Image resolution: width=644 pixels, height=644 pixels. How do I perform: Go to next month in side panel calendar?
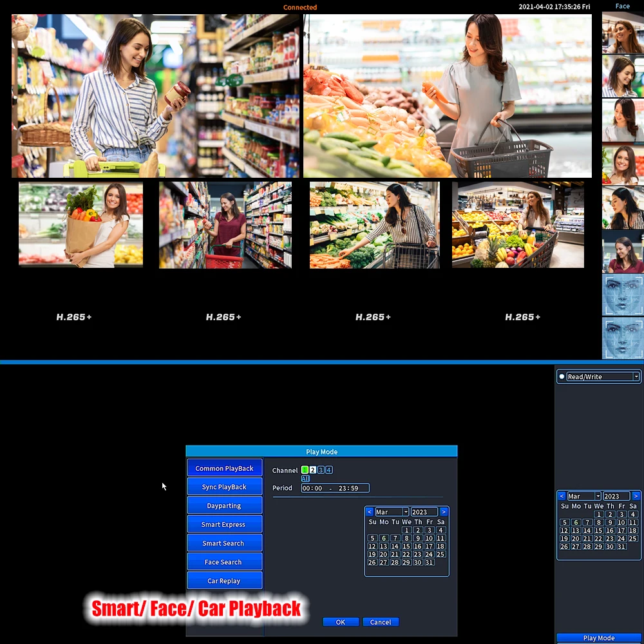click(x=636, y=496)
